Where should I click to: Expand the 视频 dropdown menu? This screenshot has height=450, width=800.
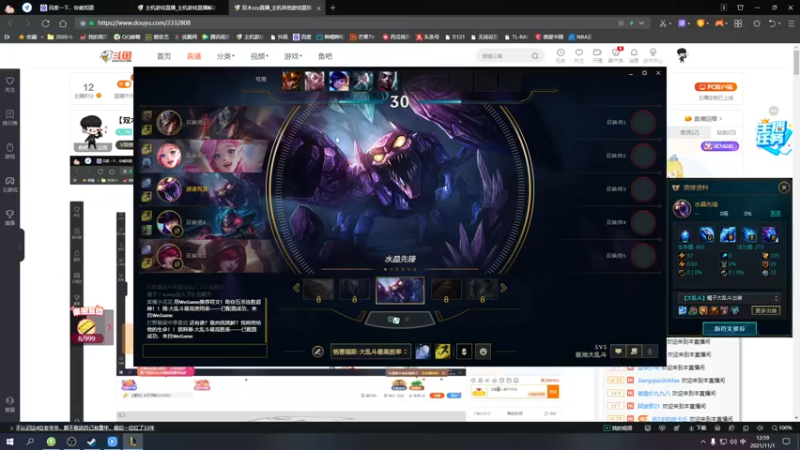click(259, 56)
